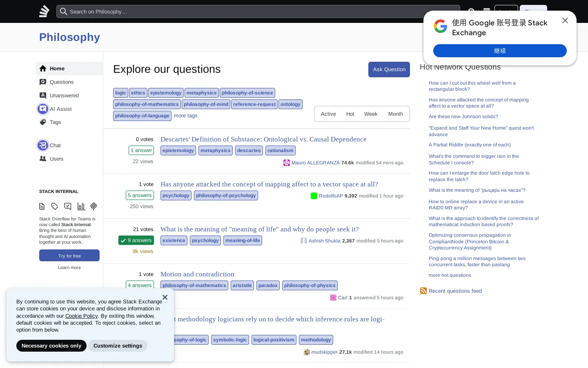Select the symbolic-logic tag
Viewport: 588px width, 368px height.
tap(230, 340)
